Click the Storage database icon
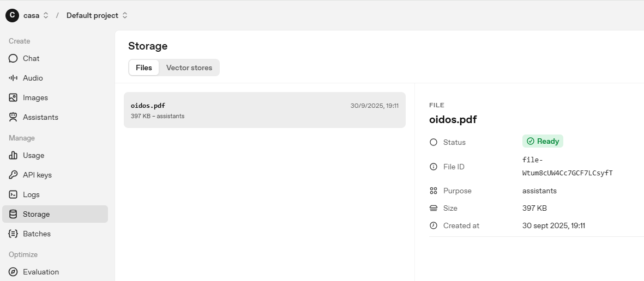Screen dimensions: 644x281 13,214
